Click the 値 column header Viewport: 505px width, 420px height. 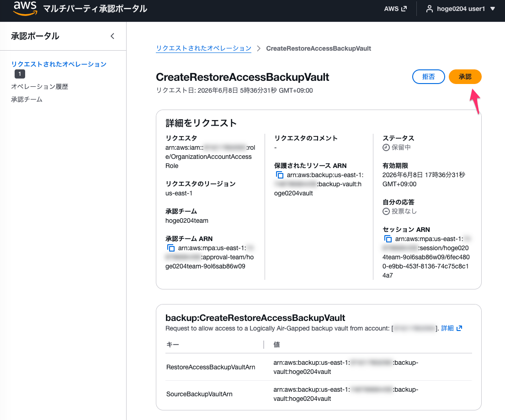(x=276, y=345)
